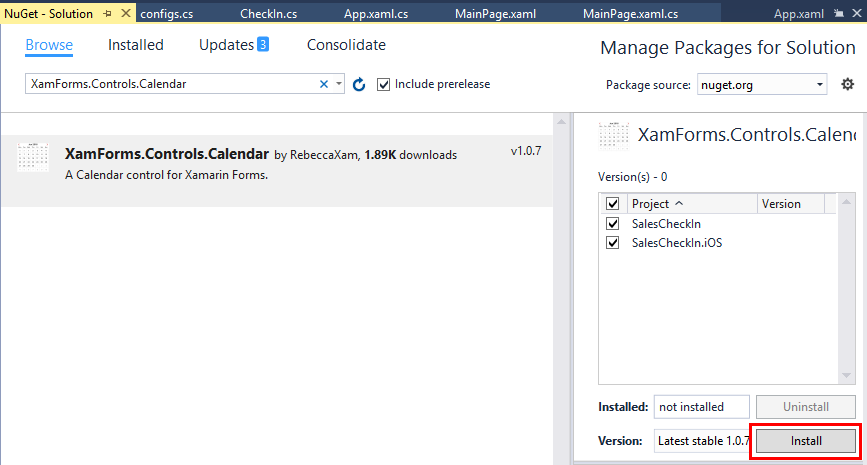
Task: Click the calendar icon in the details pane
Action: tap(613, 136)
